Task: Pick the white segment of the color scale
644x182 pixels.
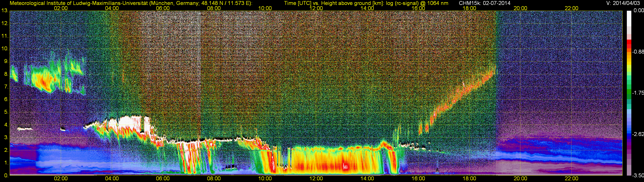Action: pyautogui.click(x=629, y=18)
